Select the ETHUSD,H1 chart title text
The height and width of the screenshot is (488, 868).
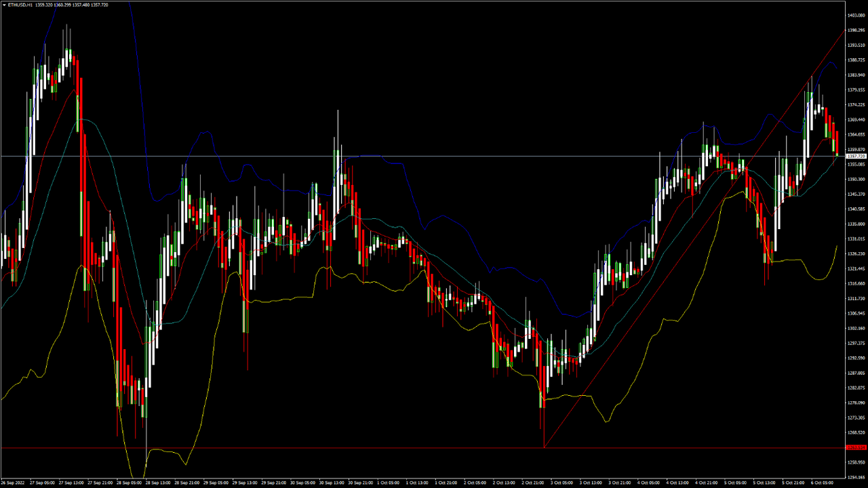[x=20, y=5]
